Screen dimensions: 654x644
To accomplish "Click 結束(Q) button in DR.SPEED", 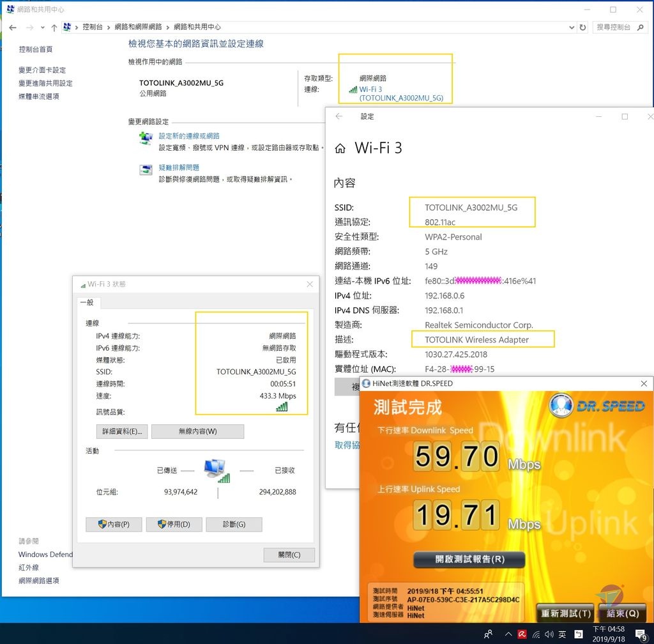I will pos(622,613).
